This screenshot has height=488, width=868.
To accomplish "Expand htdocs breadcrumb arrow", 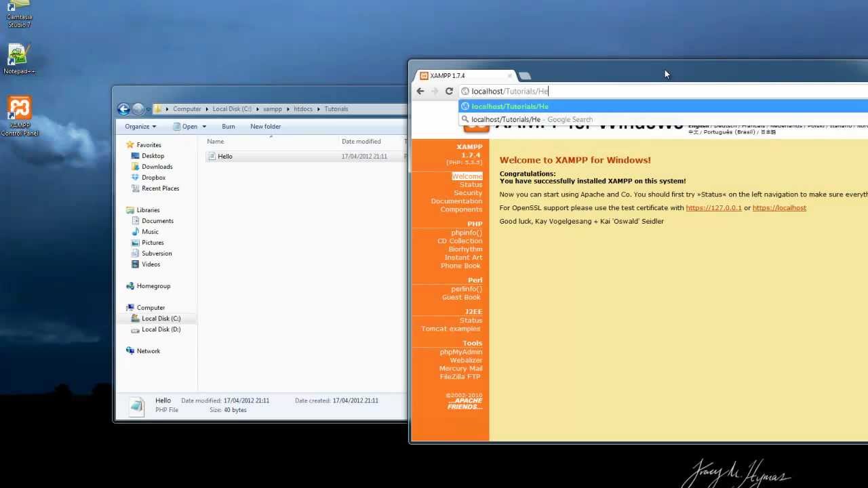I will (318, 109).
